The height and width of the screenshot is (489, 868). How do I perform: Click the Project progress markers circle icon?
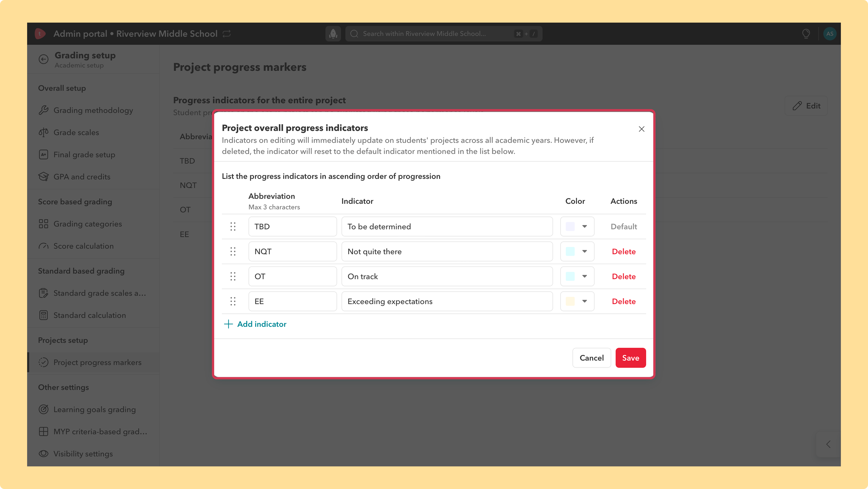44,362
